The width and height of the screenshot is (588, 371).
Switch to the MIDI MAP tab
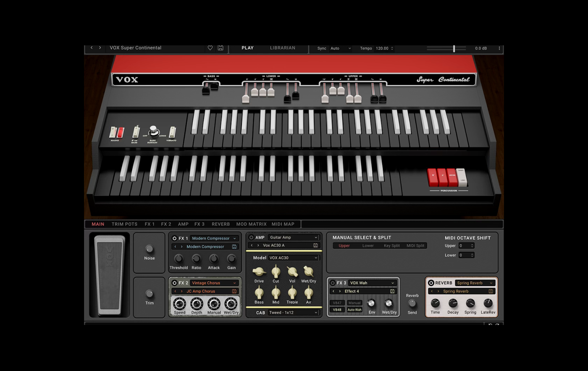click(x=283, y=224)
